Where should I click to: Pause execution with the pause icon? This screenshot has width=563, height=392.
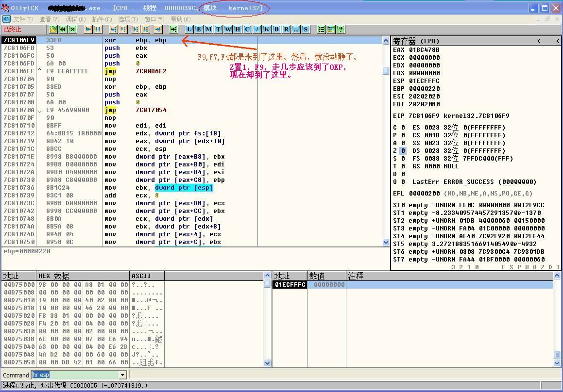[x=98, y=29]
